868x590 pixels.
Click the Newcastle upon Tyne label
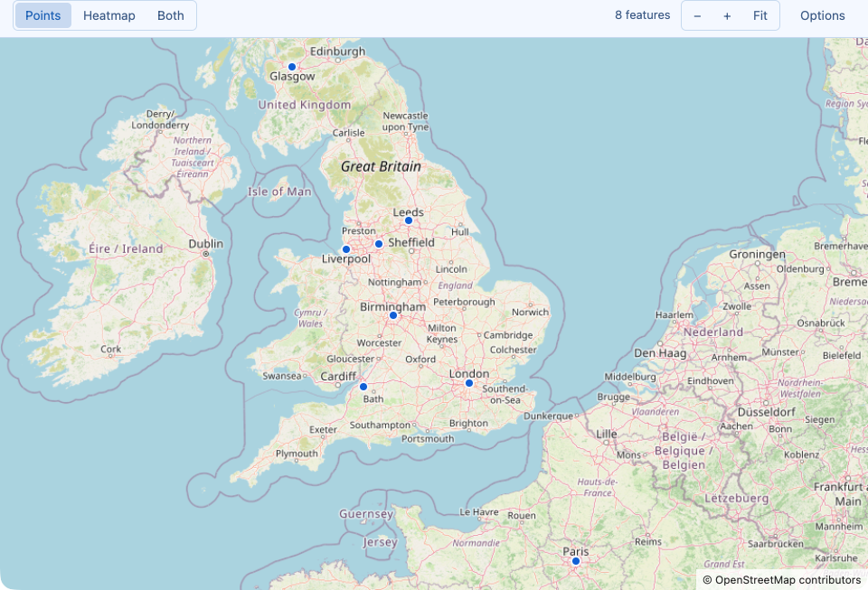(x=406, y=121)
